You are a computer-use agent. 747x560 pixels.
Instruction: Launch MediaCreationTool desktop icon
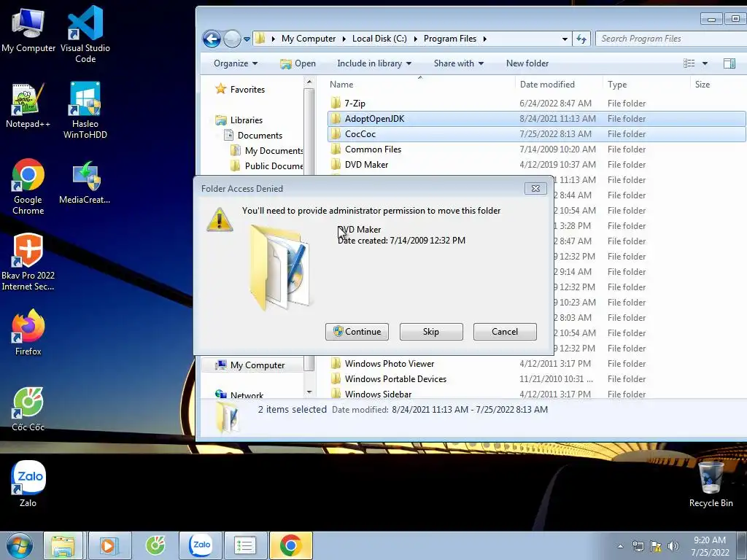coord(85,183)
